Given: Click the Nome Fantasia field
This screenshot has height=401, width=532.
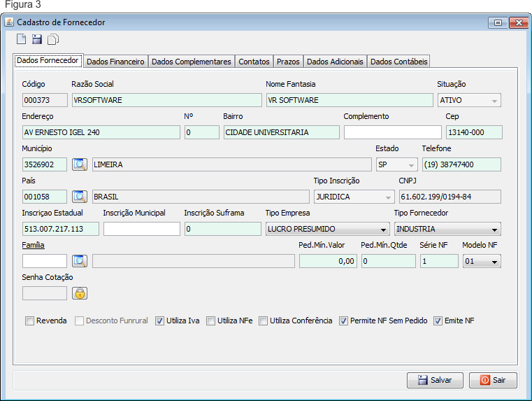Looking at the screenshot, I should [x=350, y=100].
